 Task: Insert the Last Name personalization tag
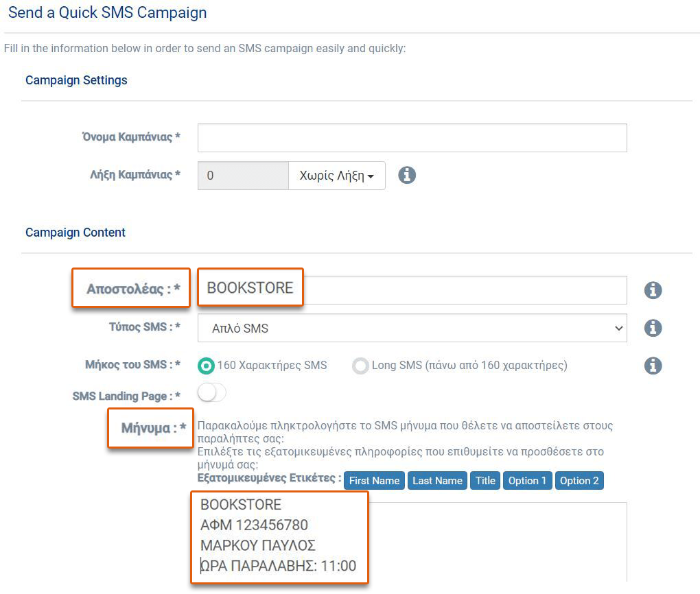pyautogui.click(x=437, y=480)
